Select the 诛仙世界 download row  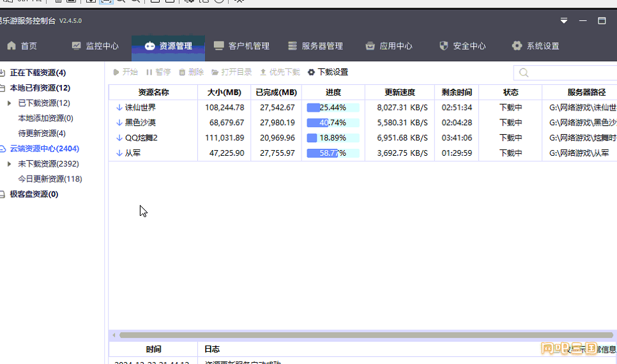pyautogui.click(x=363, y=107)
